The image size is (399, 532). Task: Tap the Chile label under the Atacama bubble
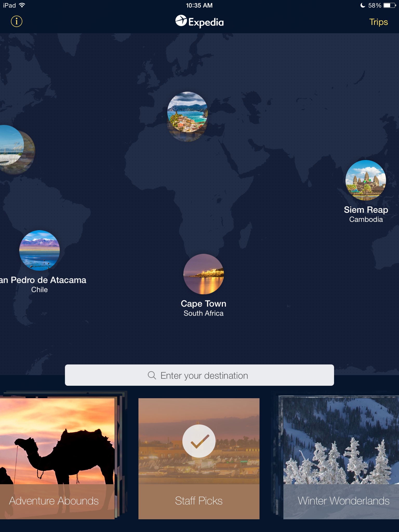click(39, 290)
